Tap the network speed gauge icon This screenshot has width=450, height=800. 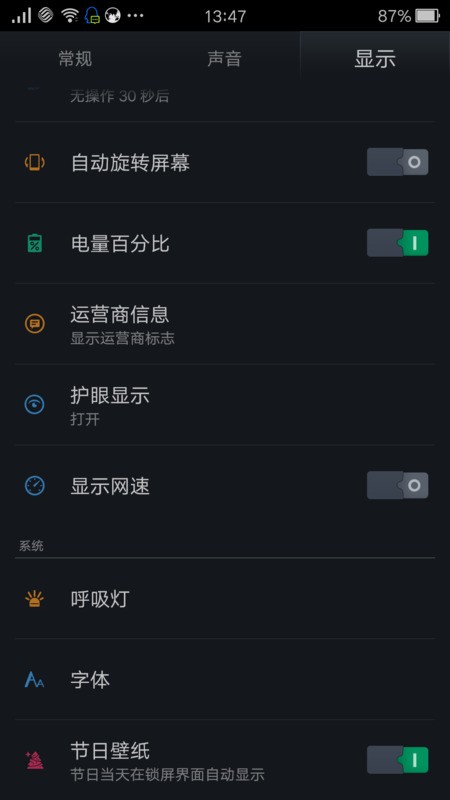tap(35, 486)
